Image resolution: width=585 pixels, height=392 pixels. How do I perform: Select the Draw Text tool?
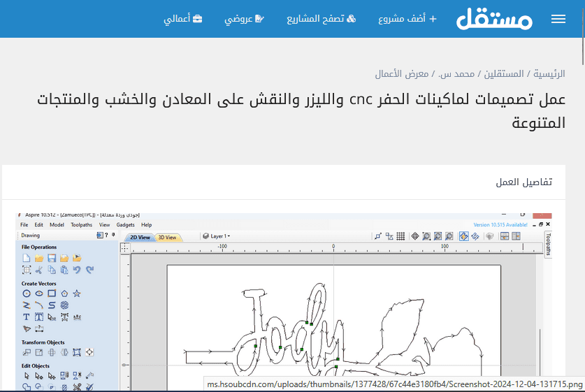(27, 317)
